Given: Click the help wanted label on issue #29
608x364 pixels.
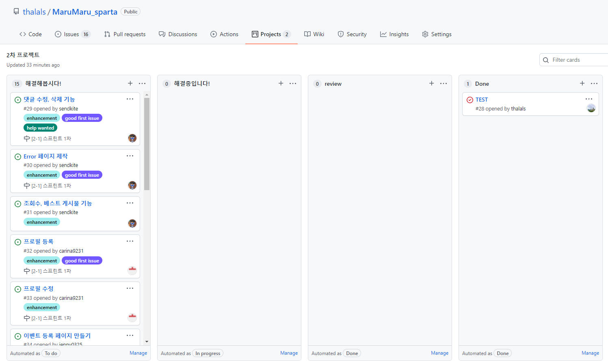Looking at the screenshot, I should pos(40,128).
